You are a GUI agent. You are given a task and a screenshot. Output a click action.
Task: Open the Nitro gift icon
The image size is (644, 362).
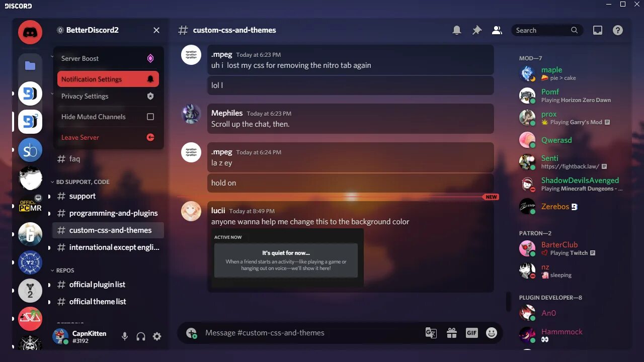[451, 333]
